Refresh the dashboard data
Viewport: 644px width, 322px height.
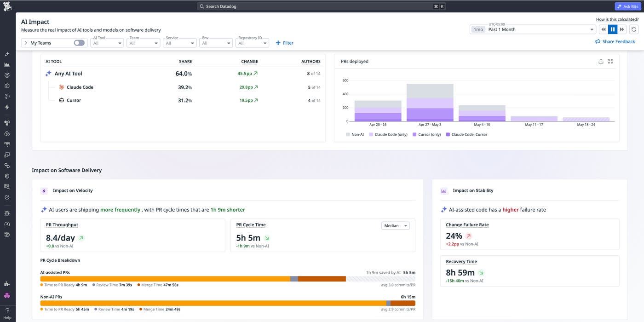(x=634, y=29)
